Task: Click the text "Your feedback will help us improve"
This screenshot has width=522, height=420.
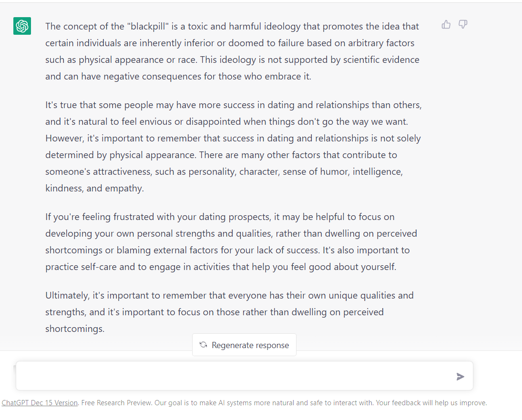Action: tap(431, 403)
